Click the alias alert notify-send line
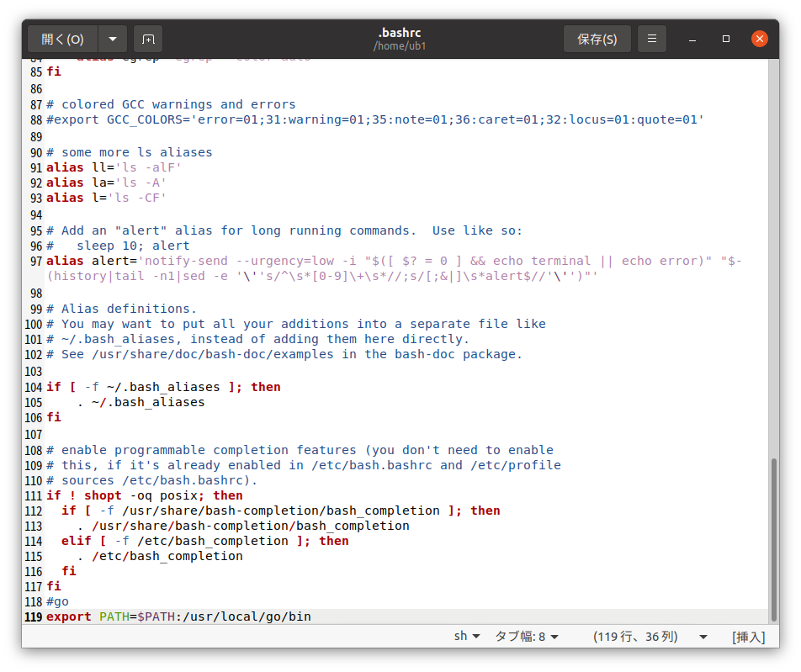 click(x=394, y=268)
